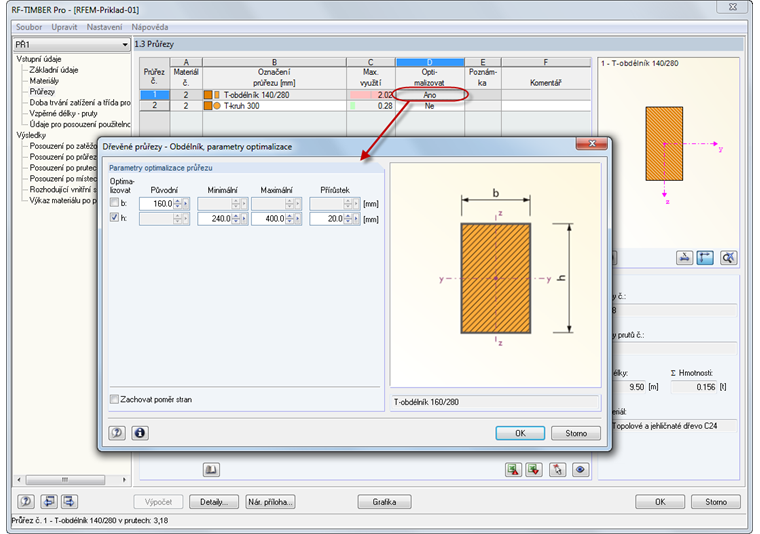Click main window Storno button
Screen dimensions: 760x534
click(716, 502)
